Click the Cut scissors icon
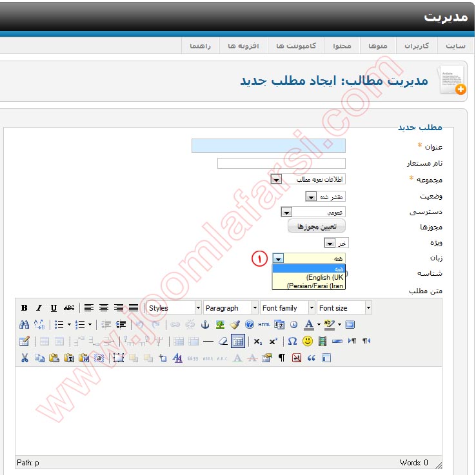The width and height of the screenshot is (476, 475). (x=25, y=358)
